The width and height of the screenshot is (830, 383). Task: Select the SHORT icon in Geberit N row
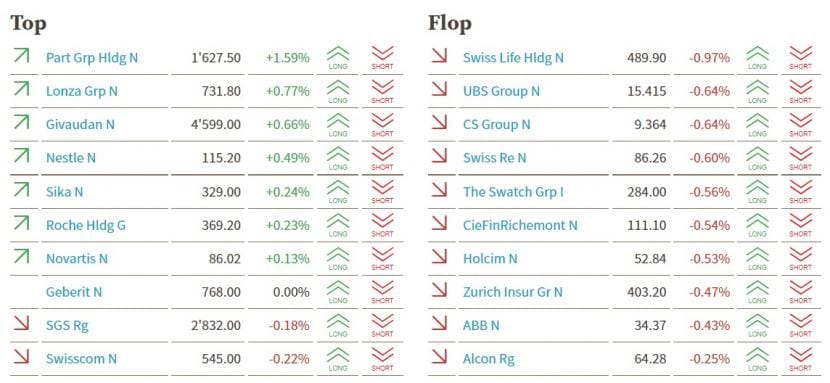(382, 292)
